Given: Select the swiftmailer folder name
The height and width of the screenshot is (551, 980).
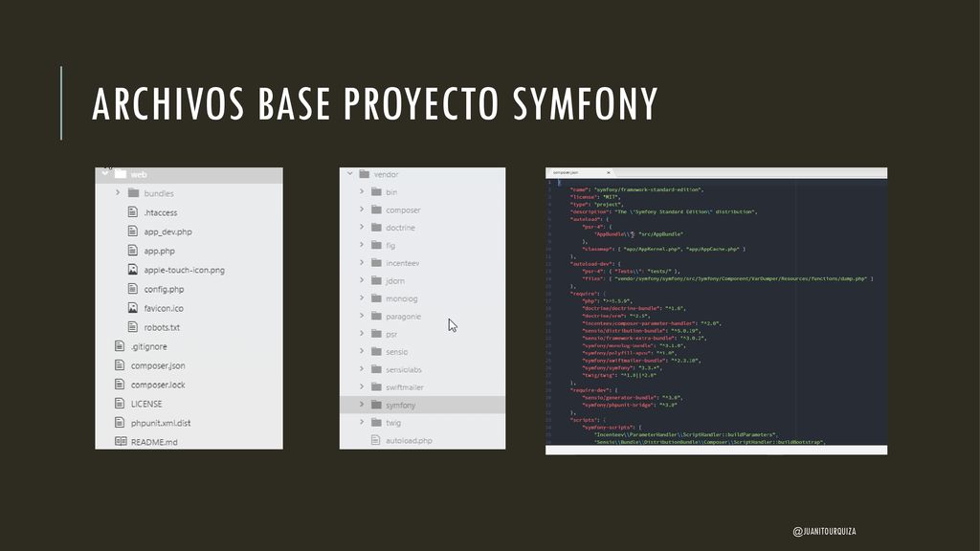Looking at the screenshot, I should pos(405,387).
